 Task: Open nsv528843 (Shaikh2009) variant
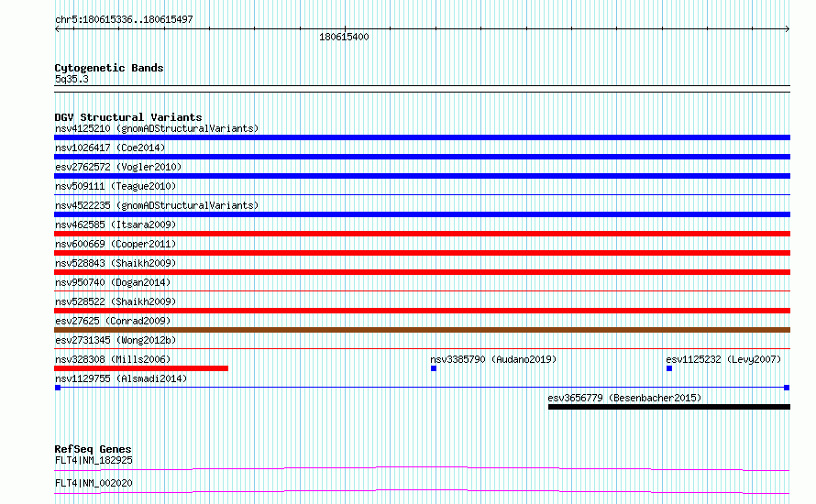[116, 263]
